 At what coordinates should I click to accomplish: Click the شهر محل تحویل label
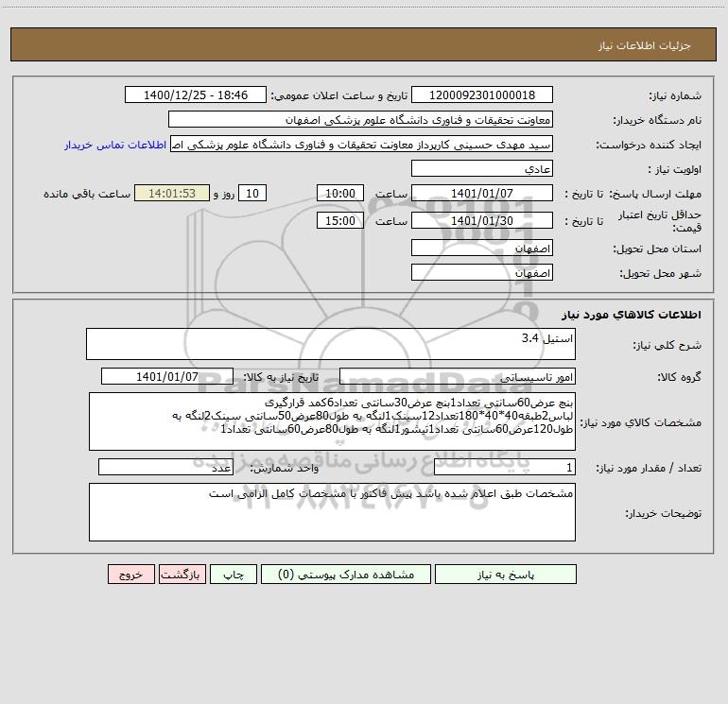pyautogui.click(x=660, y=273)
